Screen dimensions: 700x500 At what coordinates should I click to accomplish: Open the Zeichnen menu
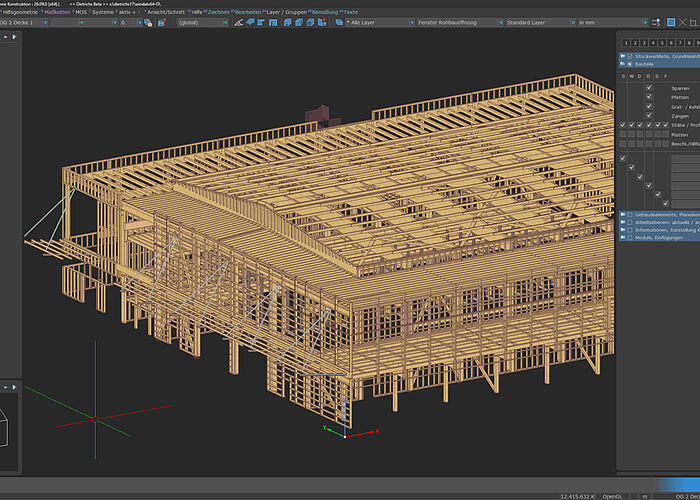[219, 12]
